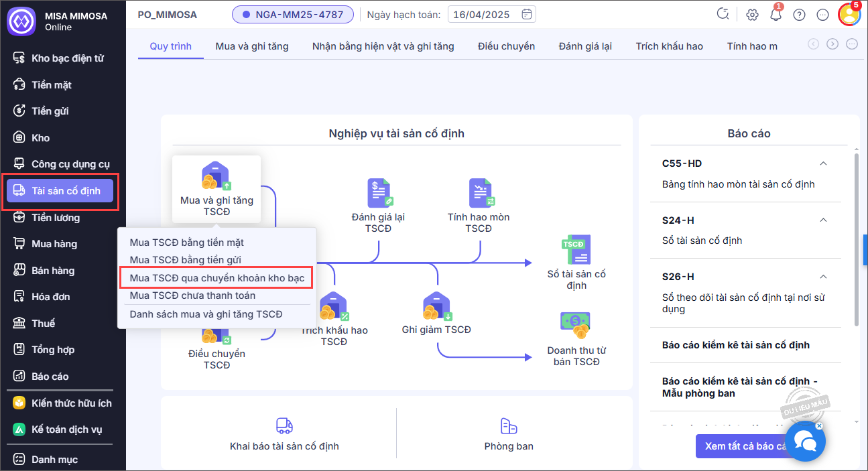Click Tính hao mòn TSCĐ workflow icon

(480, 193)
